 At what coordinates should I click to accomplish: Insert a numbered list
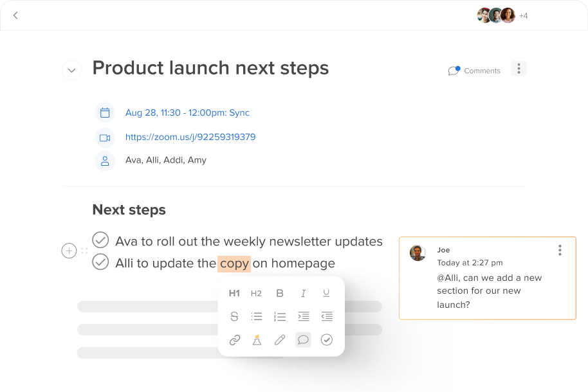[280, 316]
